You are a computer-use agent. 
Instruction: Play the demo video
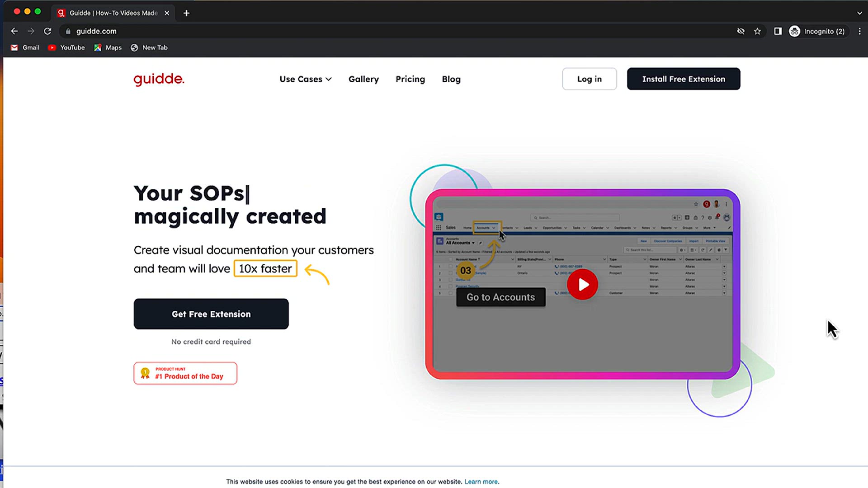pyautogui.click(x=582, y=285)
